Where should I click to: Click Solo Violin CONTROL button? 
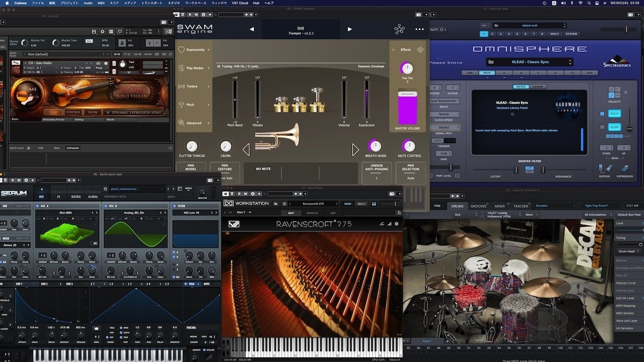pos(73,112)
